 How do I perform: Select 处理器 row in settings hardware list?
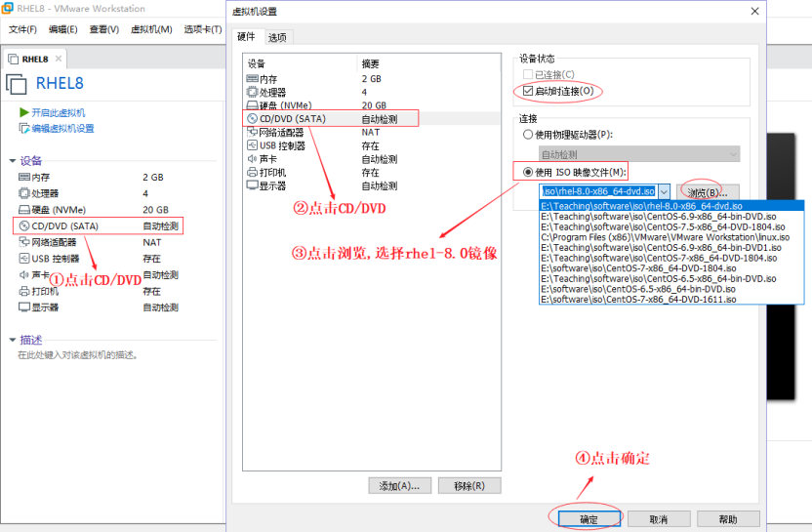pos(372,92)
